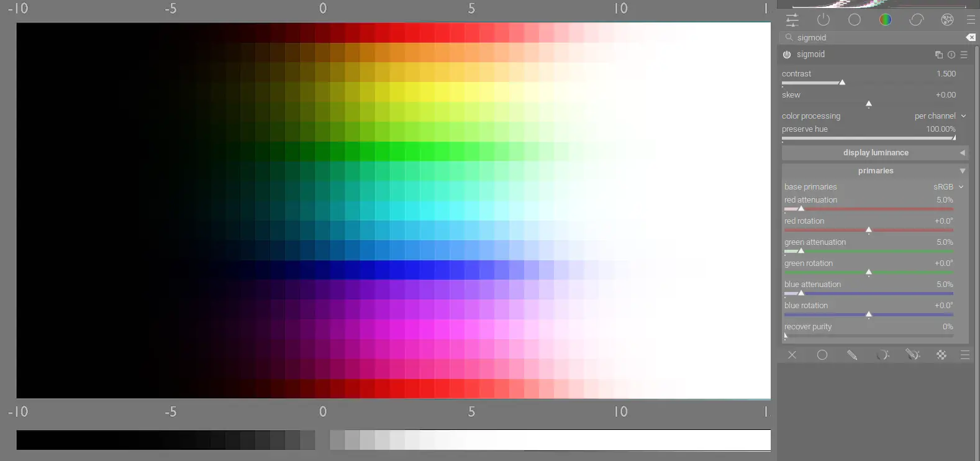Toggle the sigmoid module on/off

787,55
